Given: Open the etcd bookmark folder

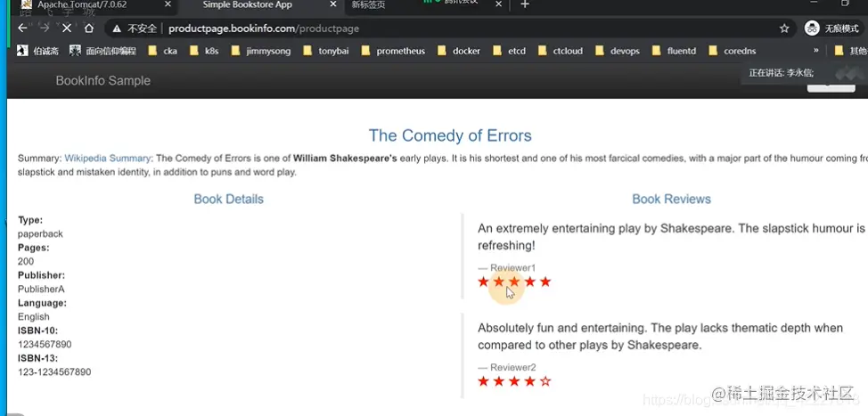Looking at the screenshot, I should coord(509,51).
